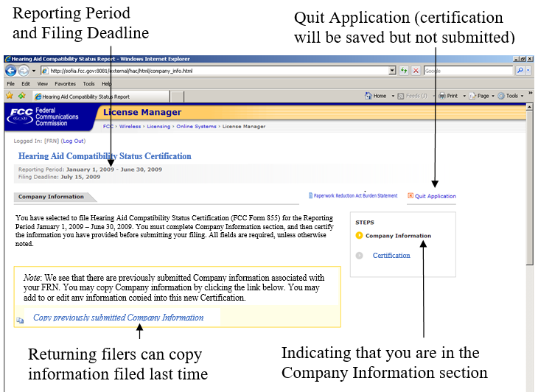The image size is (538, 392).
Task: Click the browser Back arrow button
Action: tap(10, 71)
